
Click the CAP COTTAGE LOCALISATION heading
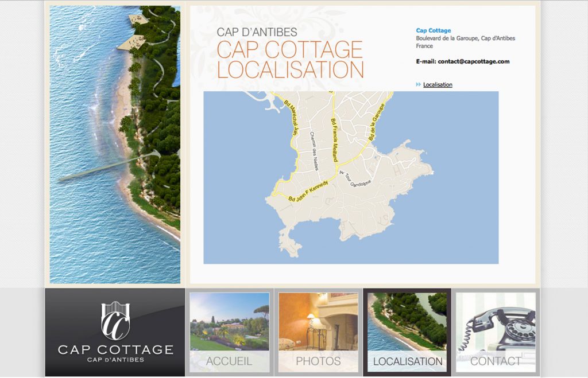(x=290, y=60)
